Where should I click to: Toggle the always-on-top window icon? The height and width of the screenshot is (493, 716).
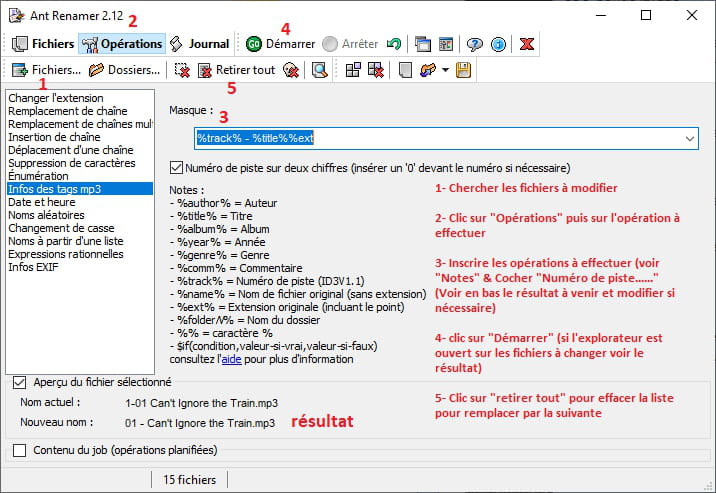(x=423, y=44)
